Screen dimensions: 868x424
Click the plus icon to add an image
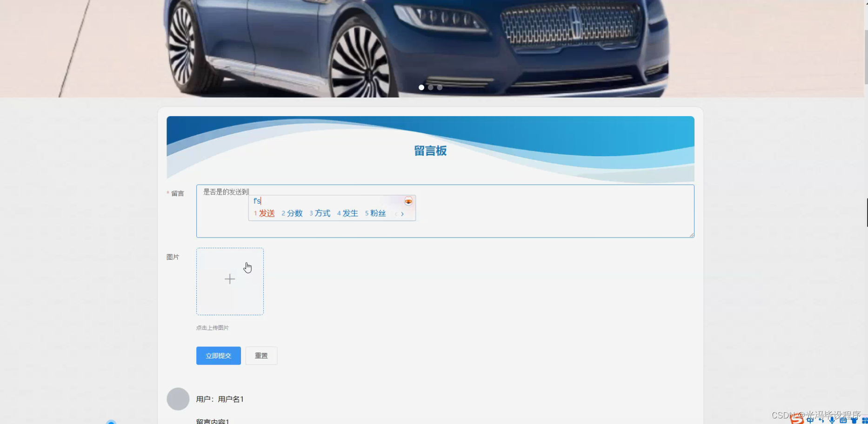230,279
